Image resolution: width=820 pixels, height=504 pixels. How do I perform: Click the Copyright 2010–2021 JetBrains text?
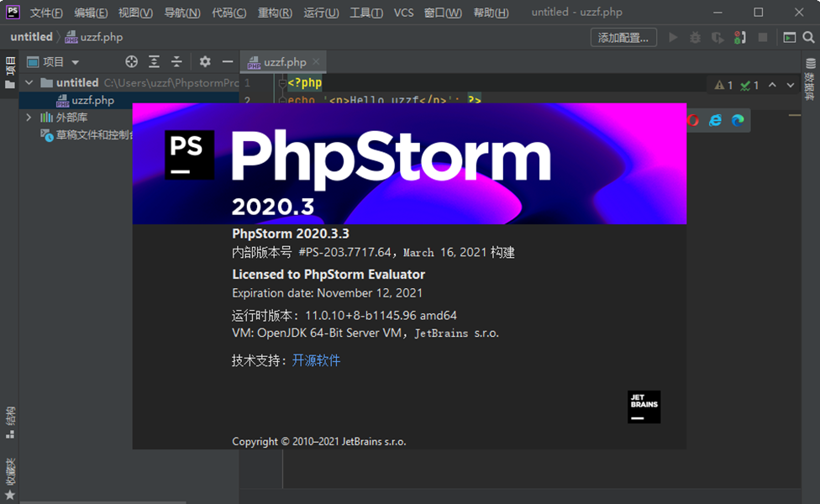click(x=319, y=442)
